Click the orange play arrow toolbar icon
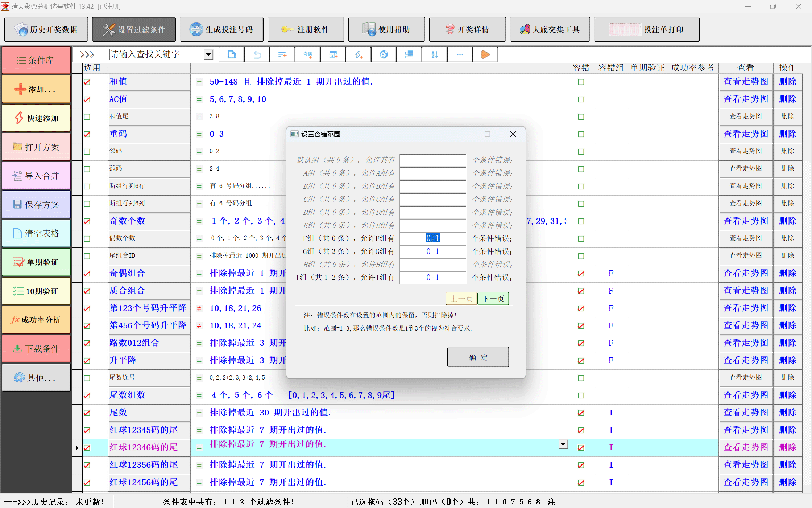The image size is (812, 508). [x=485, y=55]
